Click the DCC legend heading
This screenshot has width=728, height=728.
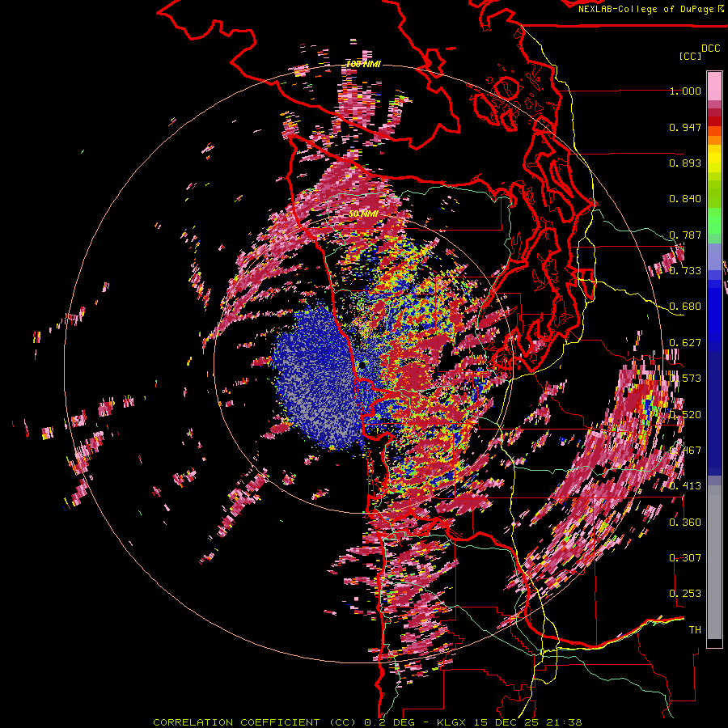711,48
